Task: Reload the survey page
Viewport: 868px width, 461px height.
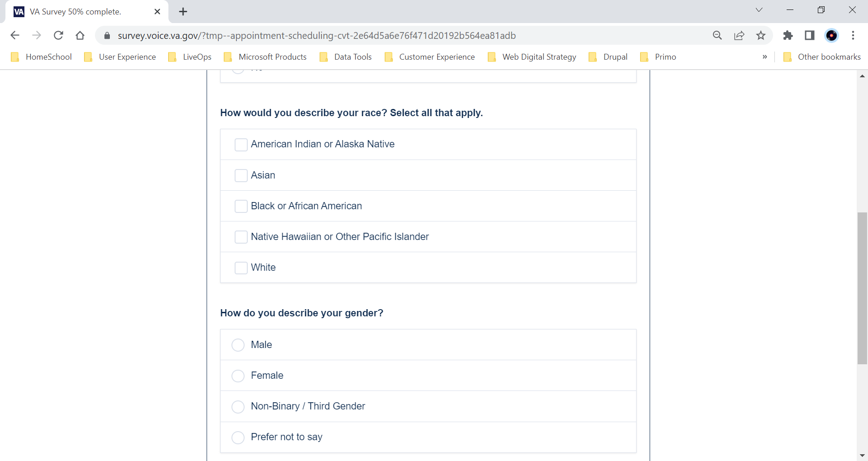Action: click(58, 35)
